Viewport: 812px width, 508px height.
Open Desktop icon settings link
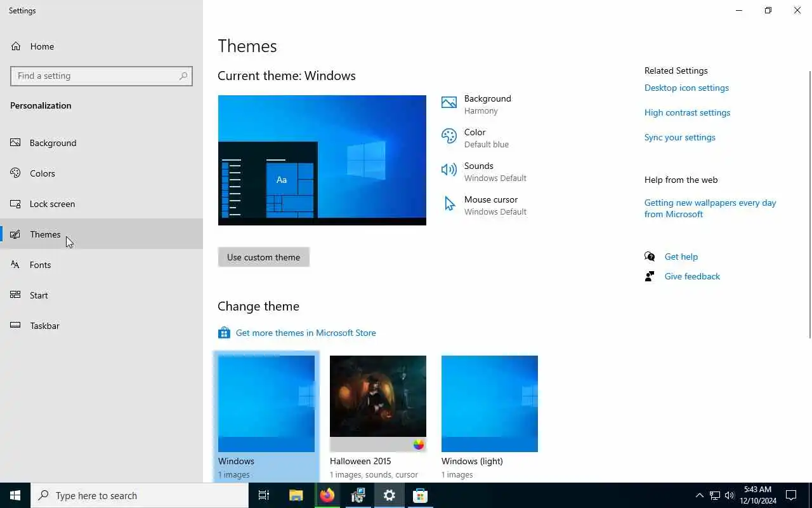point(686,88)
